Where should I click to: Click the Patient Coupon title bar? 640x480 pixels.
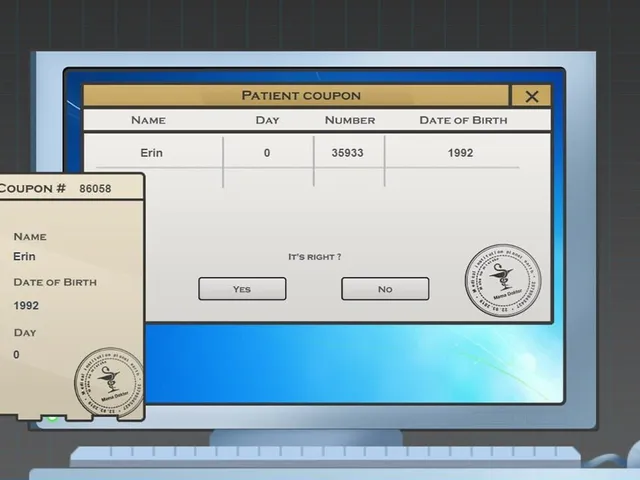pos(296,96)
